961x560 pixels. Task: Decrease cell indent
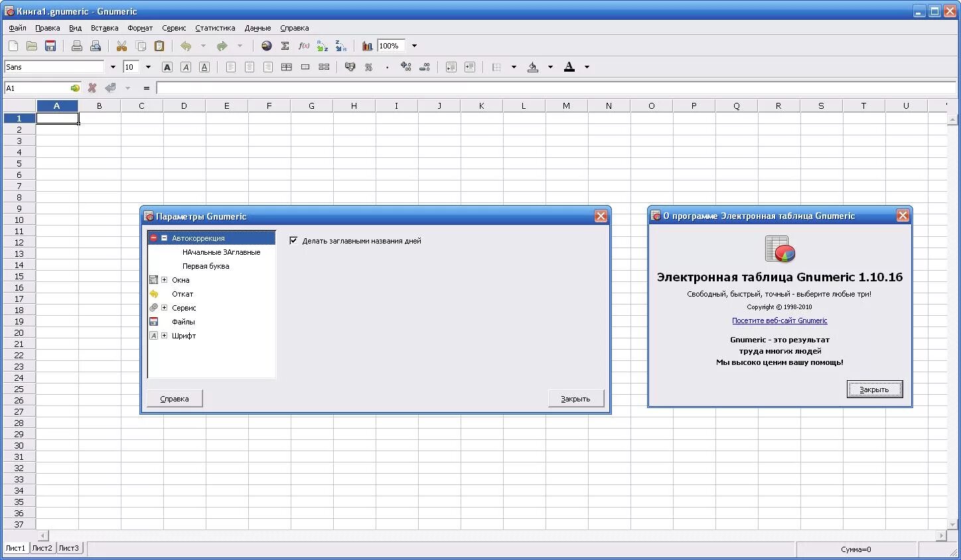click(x=451, y=67)
